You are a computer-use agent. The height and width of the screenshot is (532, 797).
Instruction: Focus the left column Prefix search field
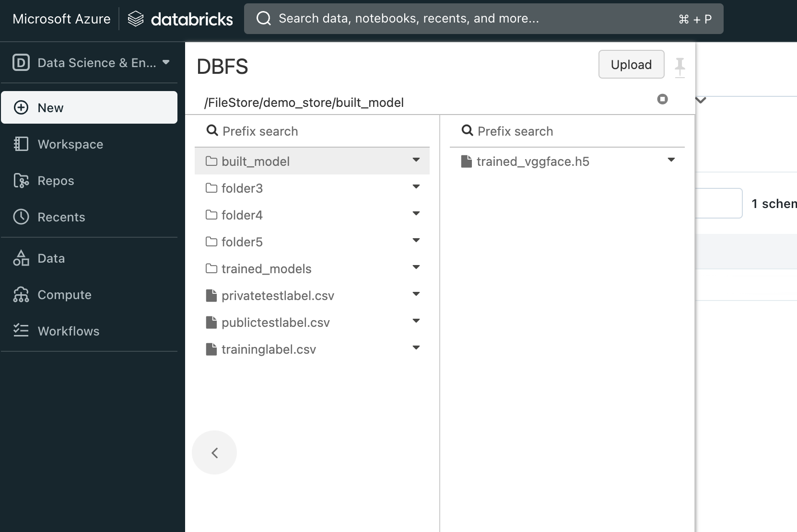[x=312, y=131]
